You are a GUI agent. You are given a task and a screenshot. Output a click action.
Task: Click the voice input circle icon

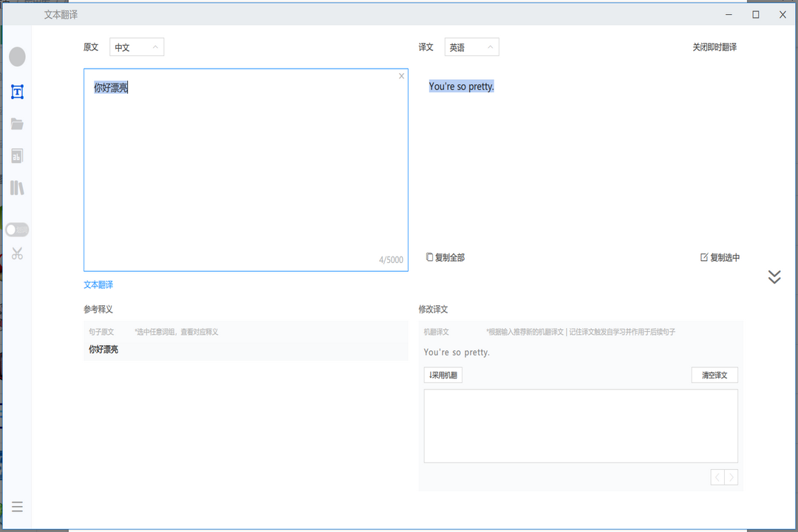coord(17,56)
